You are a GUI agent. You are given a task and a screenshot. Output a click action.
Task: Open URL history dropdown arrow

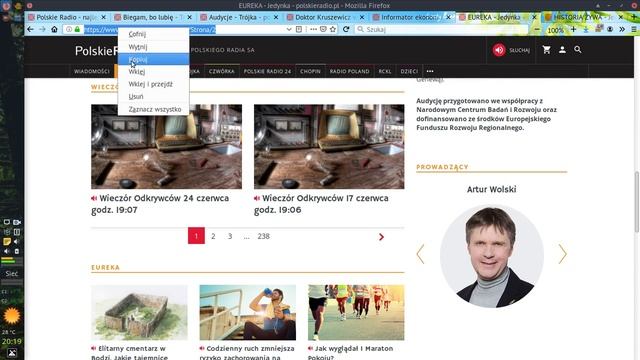pyautogui.click(x=289, y=29)
